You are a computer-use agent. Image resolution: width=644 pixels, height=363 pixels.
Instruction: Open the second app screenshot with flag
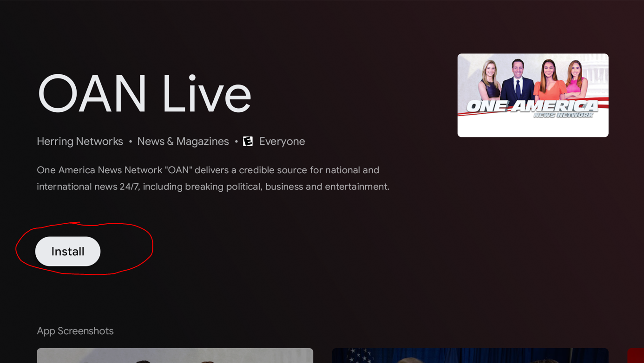point(470,356)
